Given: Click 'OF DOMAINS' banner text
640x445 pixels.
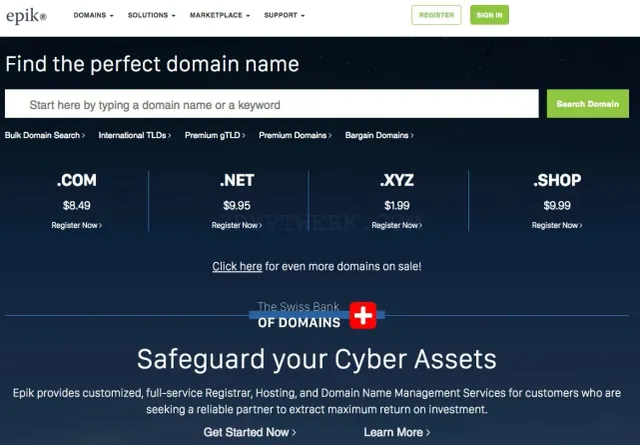Looking at the screenshot, I should coord(299,323).
